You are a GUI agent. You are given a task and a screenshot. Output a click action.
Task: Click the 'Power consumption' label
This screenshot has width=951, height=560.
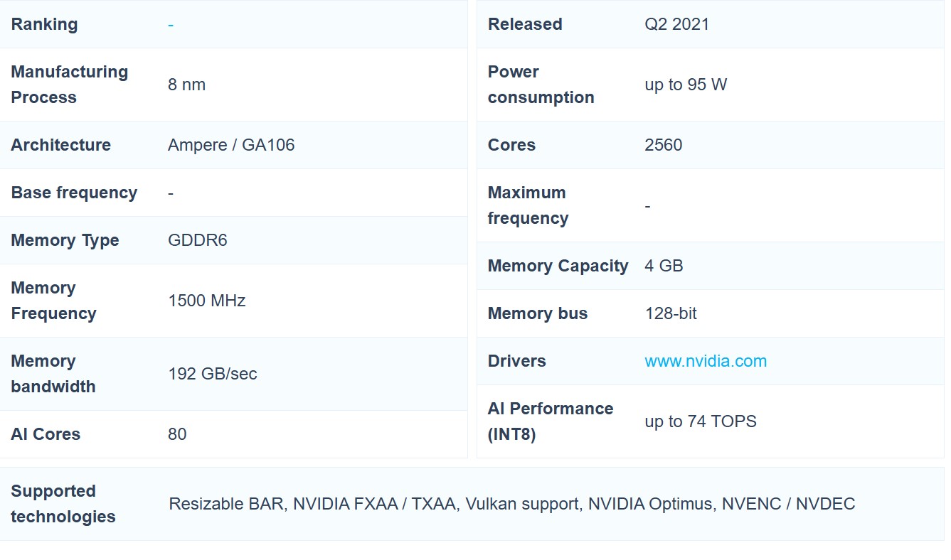tap(541, 85)
